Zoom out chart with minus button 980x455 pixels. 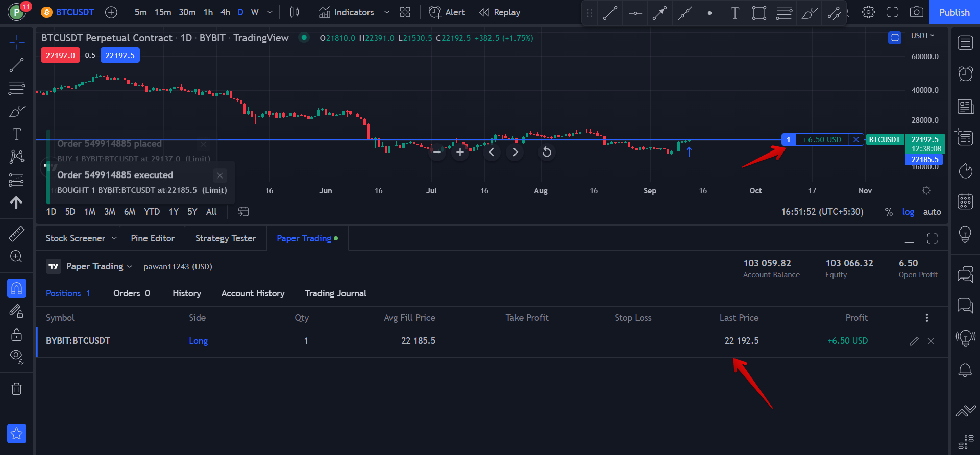tap(437, 152)
